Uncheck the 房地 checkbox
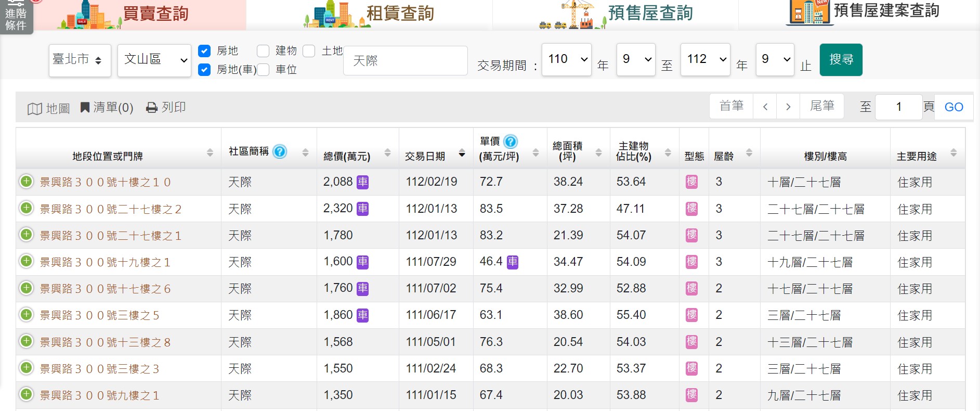 click(x=204, y=51)
